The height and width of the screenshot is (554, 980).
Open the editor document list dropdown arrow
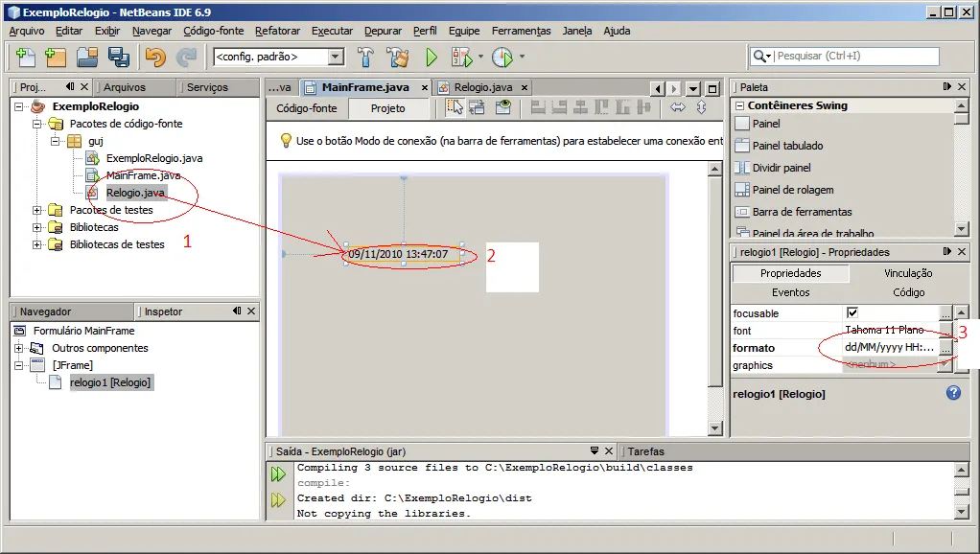click(693, 89)
